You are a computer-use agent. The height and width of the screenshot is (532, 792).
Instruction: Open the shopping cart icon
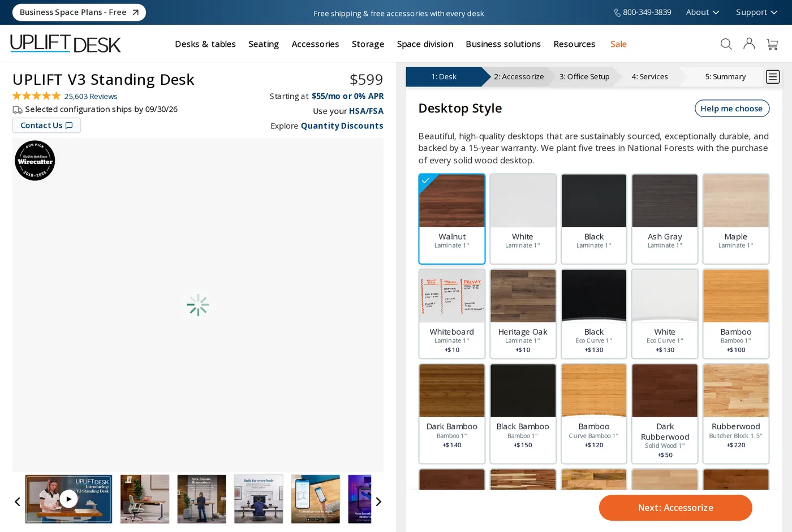coord(772,44)
